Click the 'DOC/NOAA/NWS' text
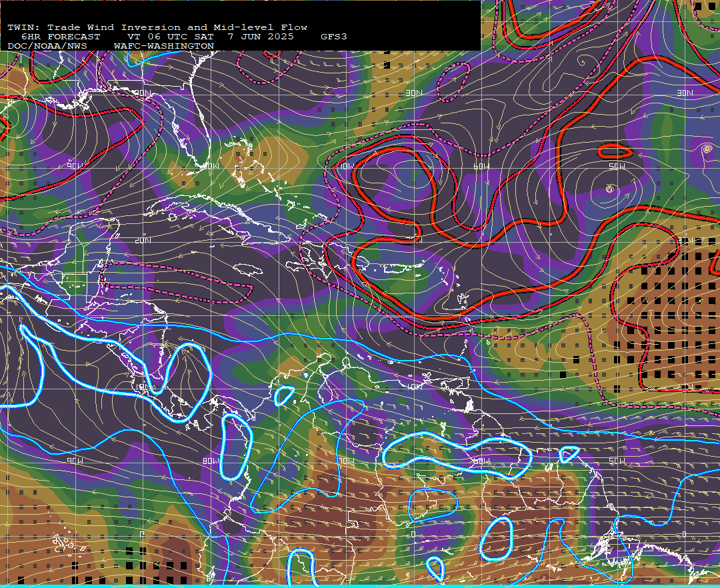 tap(47, 47)
